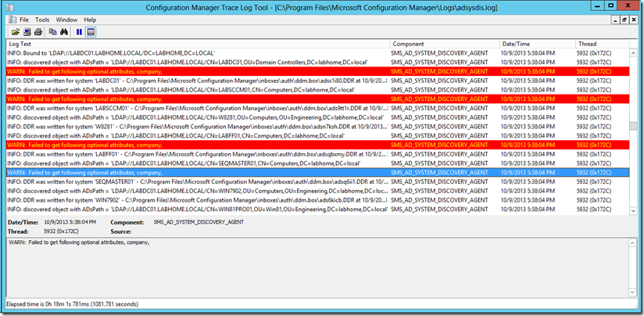
Task: Open Find using the binoculars icon
Action: [x=64, y=32]
